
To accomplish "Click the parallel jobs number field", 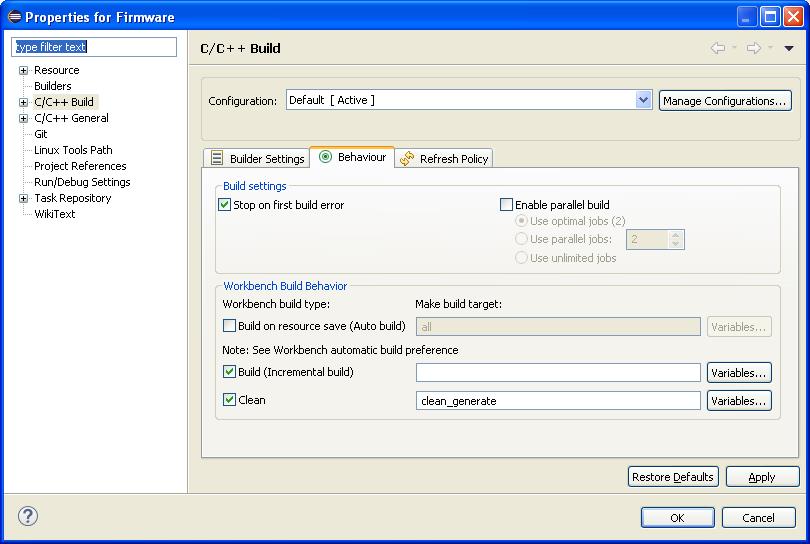I will click(647, 239).
